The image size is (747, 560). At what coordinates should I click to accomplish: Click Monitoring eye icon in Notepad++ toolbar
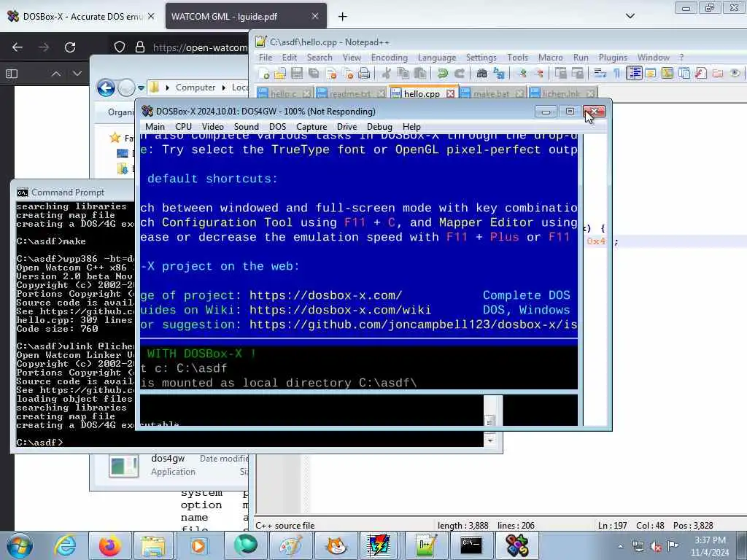coord(735,73)
